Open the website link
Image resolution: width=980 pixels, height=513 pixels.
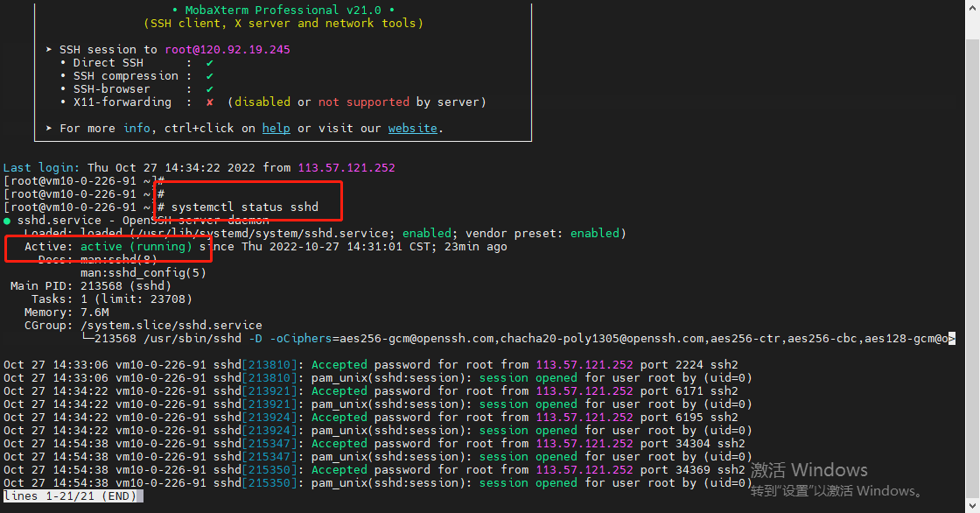412,128
